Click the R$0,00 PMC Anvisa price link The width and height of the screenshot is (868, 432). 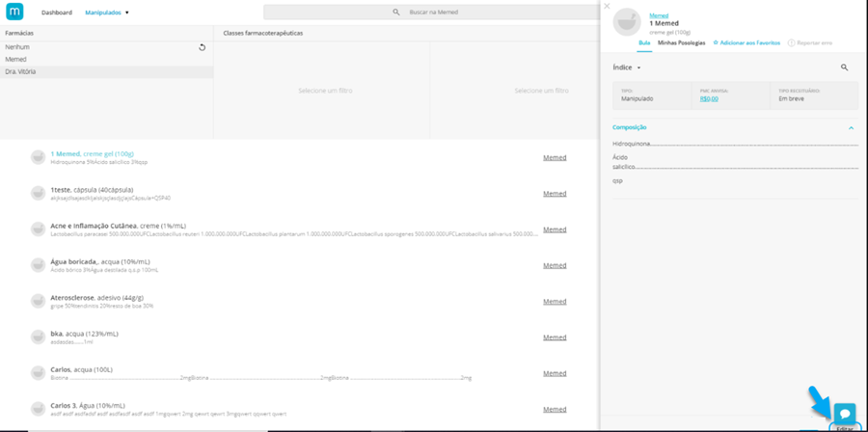click(709, 99)
